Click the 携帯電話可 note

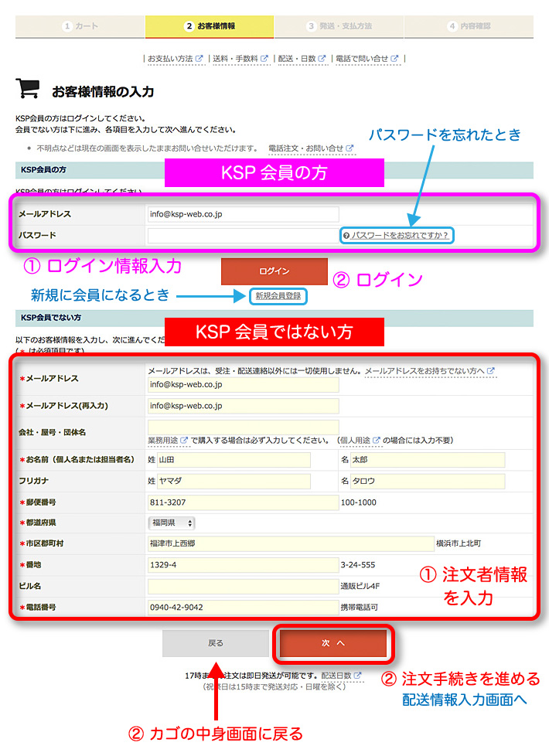(x=360, y=607)
